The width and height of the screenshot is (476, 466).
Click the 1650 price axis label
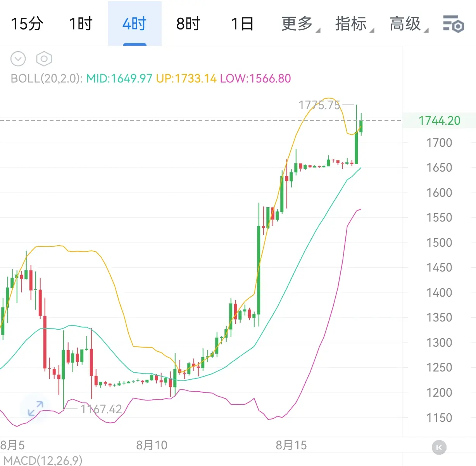point(439,167)
